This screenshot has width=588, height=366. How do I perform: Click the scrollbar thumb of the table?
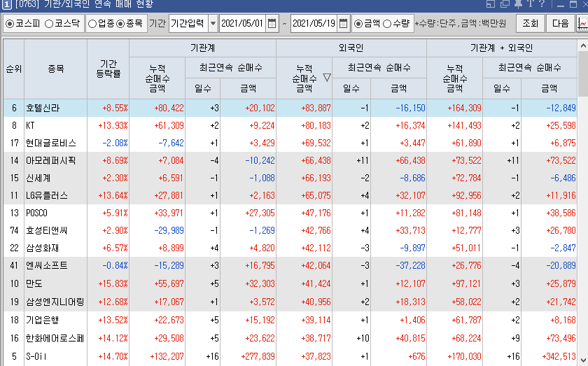coord(582,74)
